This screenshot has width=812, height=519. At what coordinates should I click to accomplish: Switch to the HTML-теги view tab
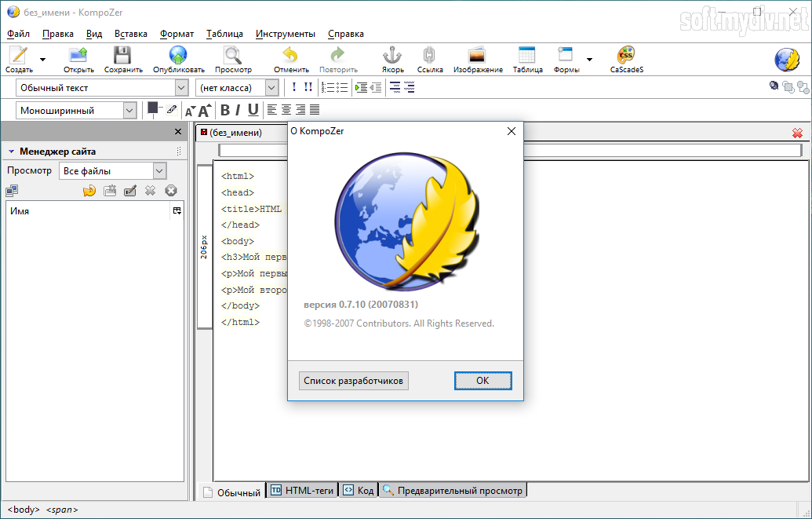[x=302, y=491]
